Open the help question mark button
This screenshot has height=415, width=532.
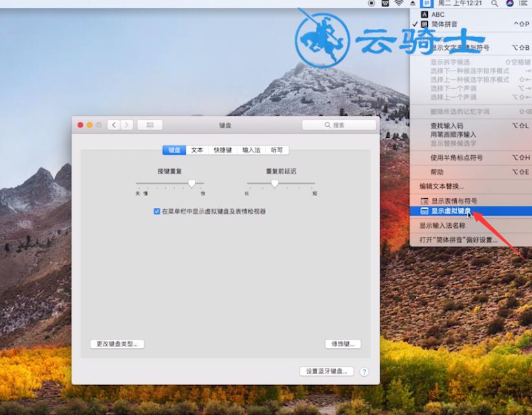click(364, 372)
